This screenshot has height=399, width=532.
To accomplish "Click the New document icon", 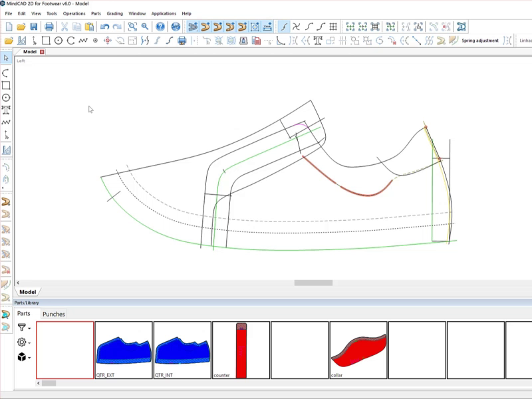I will click(x=9, y=27).
